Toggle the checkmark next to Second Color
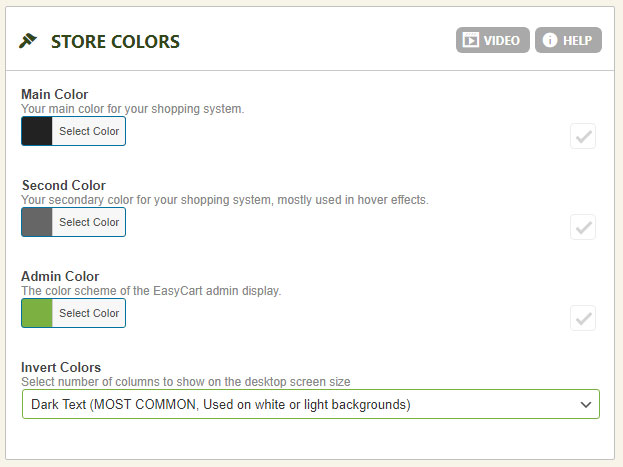 tap(583, 227)
